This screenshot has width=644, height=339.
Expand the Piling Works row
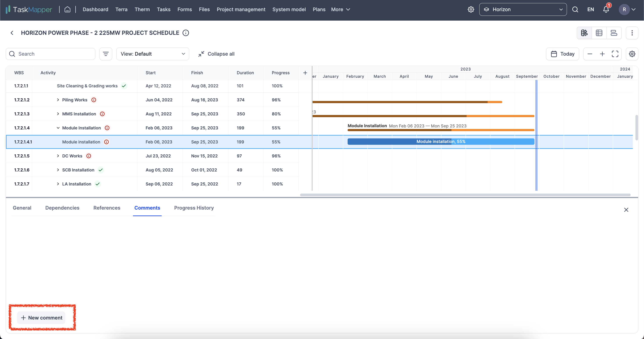coord(58,100)
